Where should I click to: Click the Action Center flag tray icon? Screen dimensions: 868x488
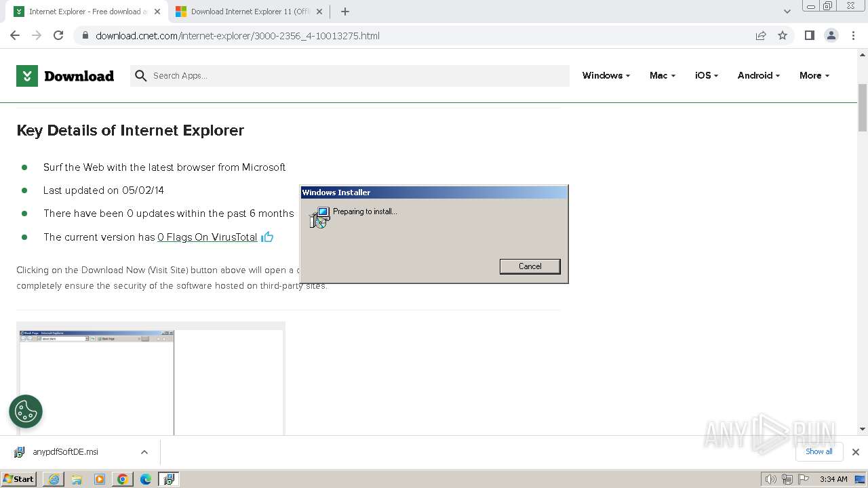[x=803, y=479]
